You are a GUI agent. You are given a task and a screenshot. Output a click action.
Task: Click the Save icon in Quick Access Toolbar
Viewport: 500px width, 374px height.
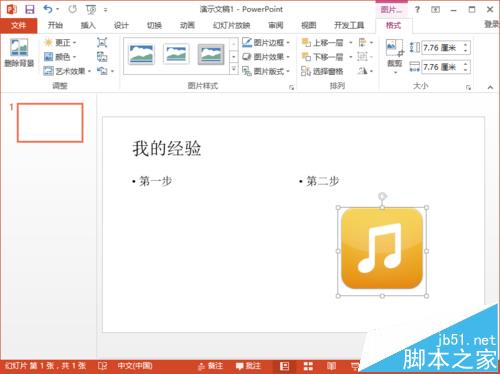point(30,9)
